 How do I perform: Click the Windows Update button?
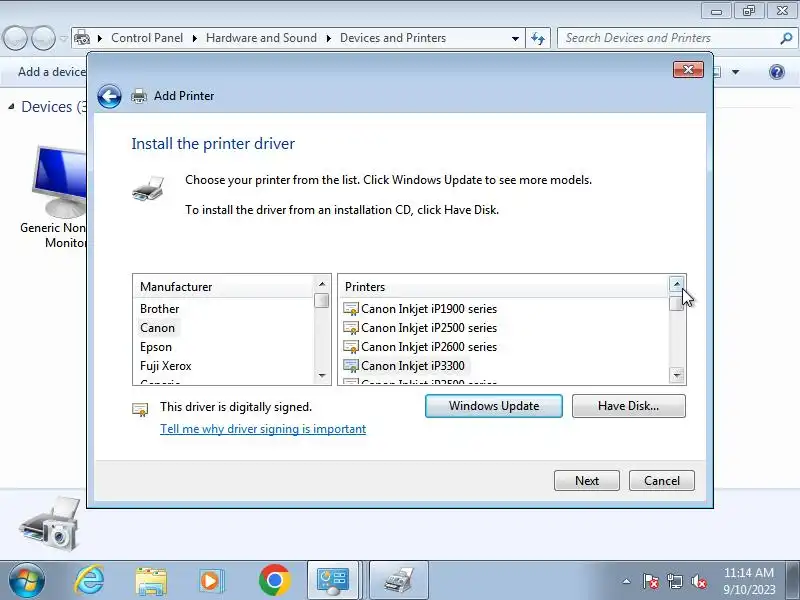(x=494, y=406)
